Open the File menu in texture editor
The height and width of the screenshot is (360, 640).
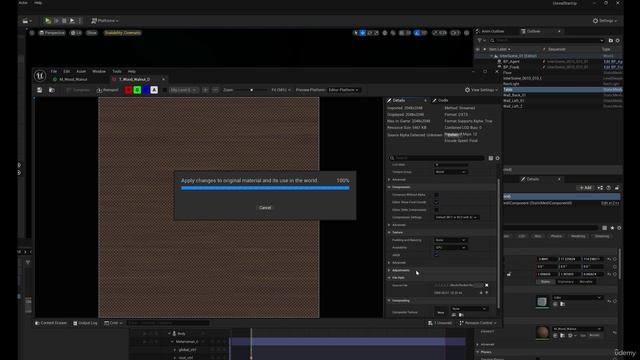click(54, 71)
